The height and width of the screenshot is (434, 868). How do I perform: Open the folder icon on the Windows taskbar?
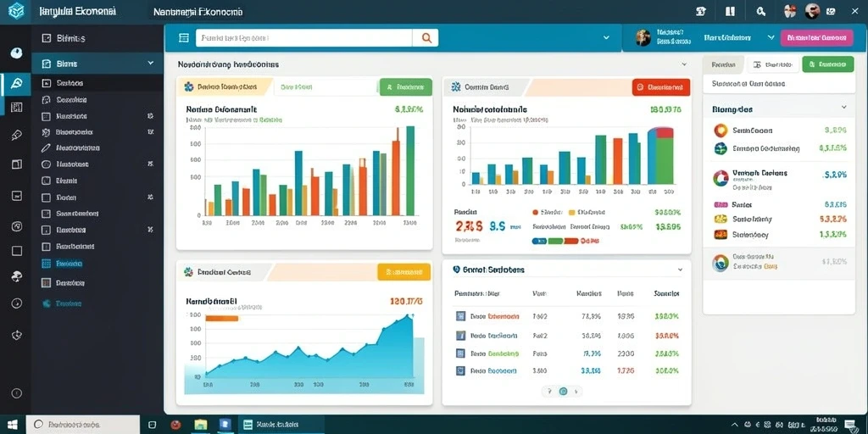[x=200, y=425]
